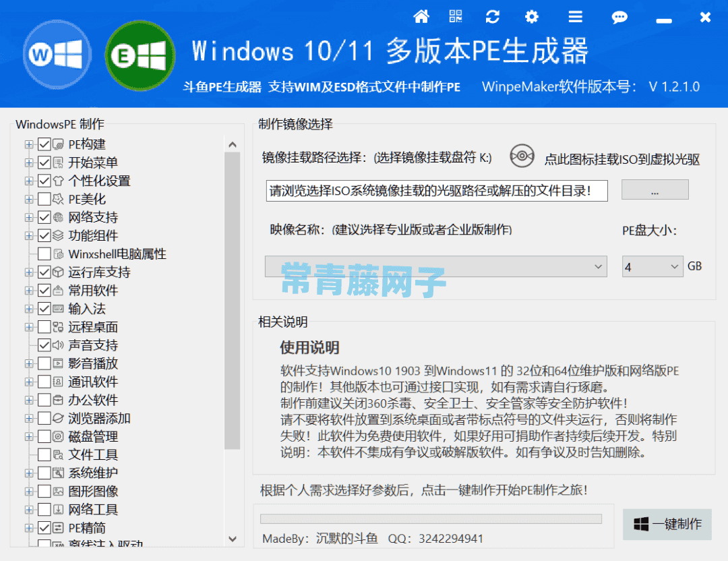The width and height of the screenshot is (728, 561).
Task: Click the tree list scrollbar thumb
Action: 232,301
